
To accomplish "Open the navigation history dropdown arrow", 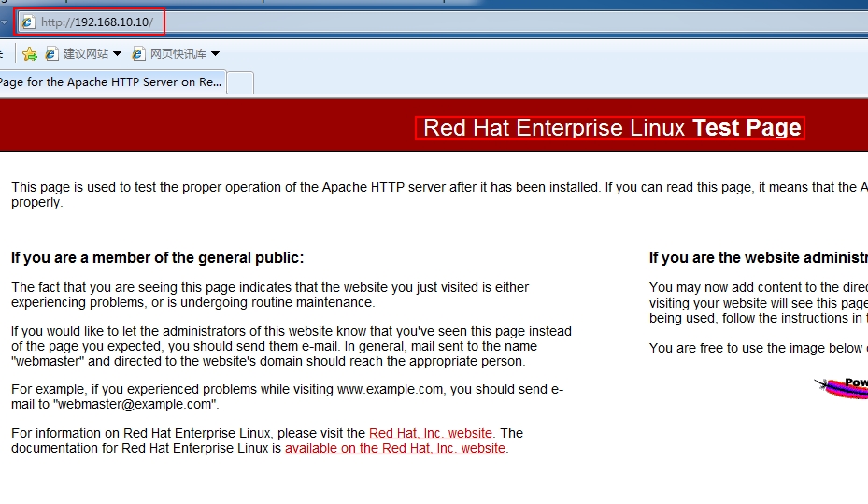I will point(5,22).
